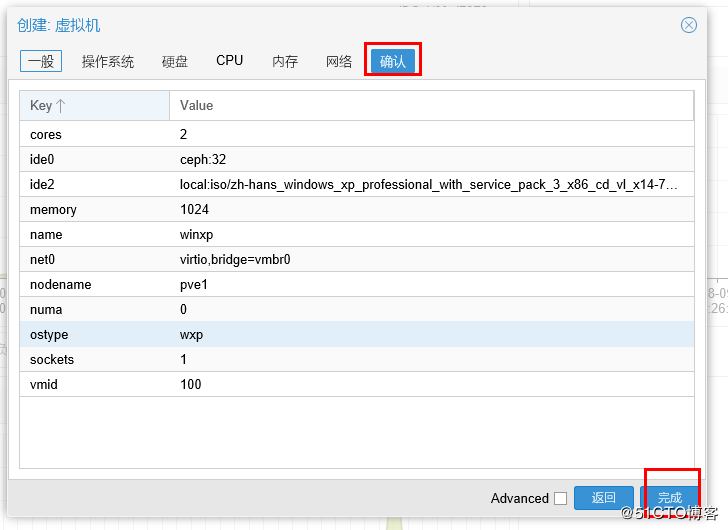Select the 确认 tab
The height and width of the screenshot is (530, 728).
393,61
